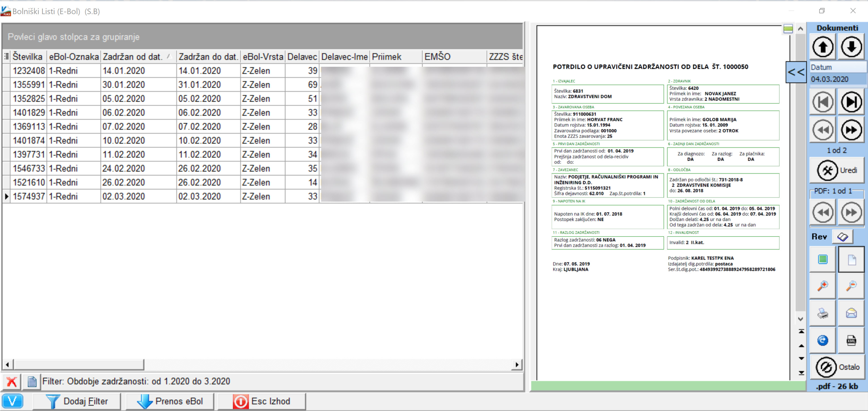Move preview down with small down triangle
Screen dimensions: 868x411
tap(801, 359)
